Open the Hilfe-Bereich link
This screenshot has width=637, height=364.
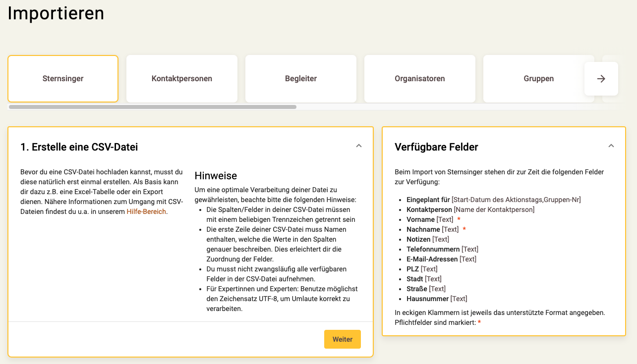point(146,211)
